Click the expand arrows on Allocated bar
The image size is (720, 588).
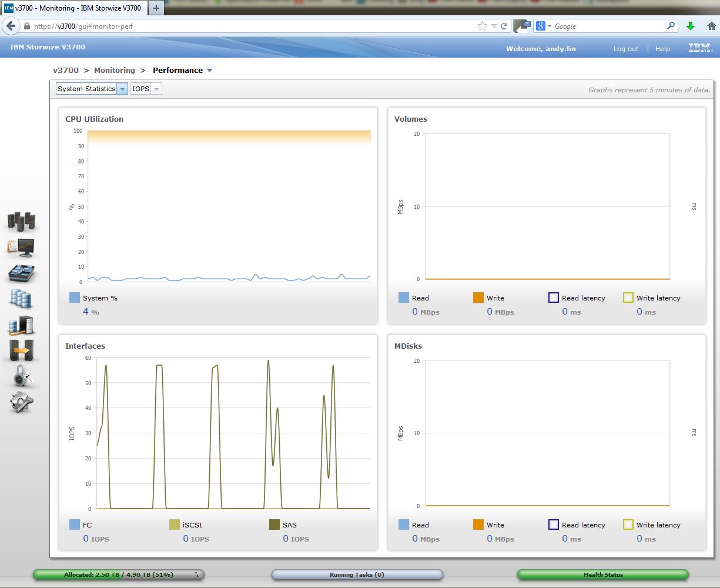point(197,575)
